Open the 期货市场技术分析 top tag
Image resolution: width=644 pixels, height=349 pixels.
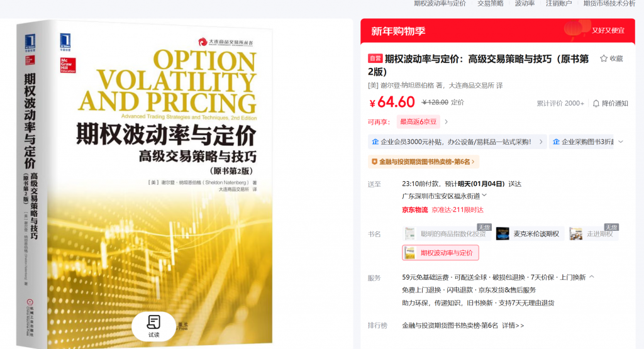609,4
